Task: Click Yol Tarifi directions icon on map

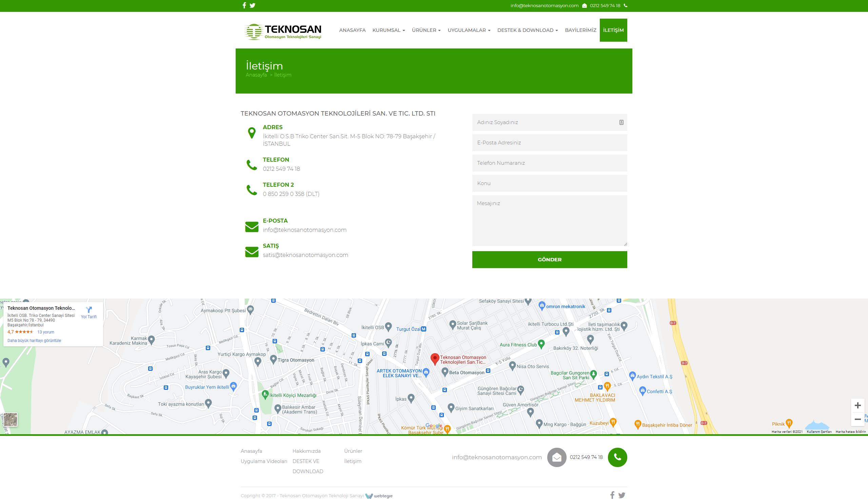Action: click(89, 309)
